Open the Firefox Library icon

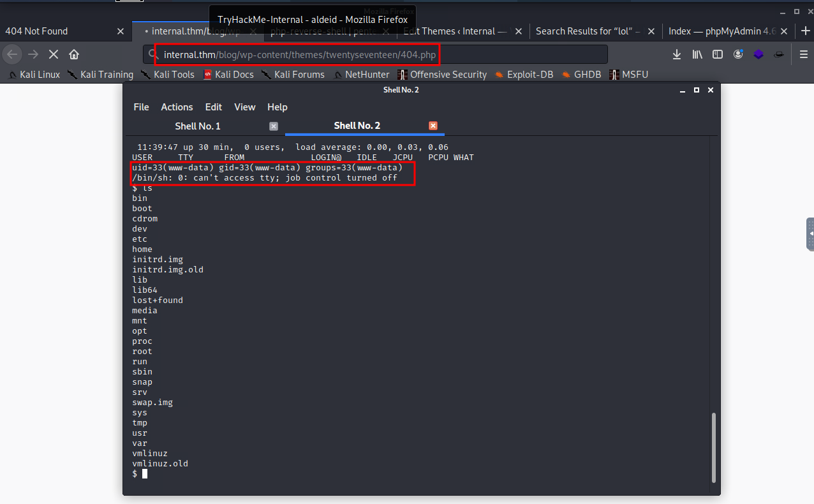pyautogui.click(x=697, y=55)
